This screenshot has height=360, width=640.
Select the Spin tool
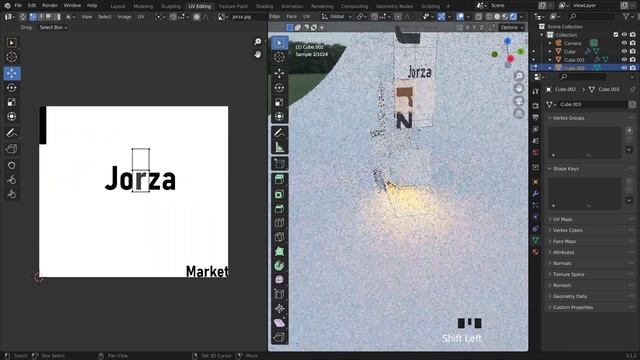[280, 266]
